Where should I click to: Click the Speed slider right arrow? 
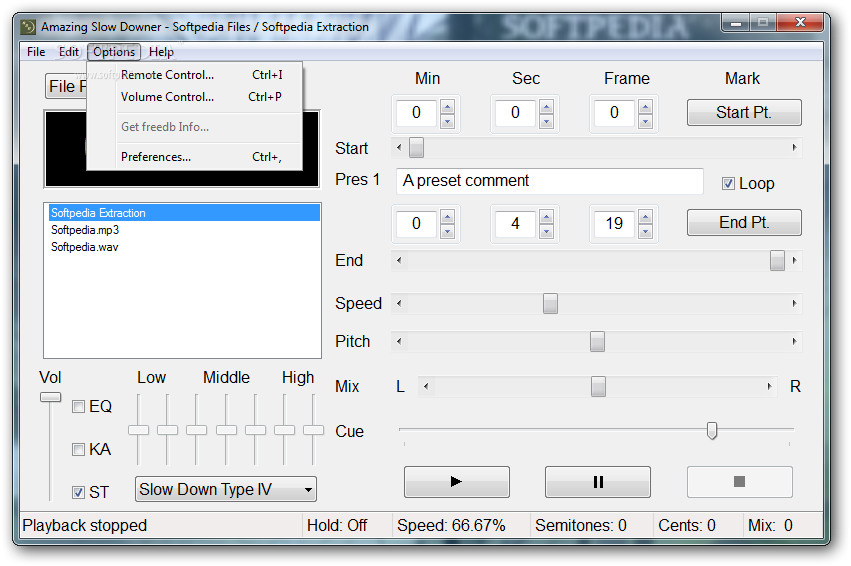[794, 303]
